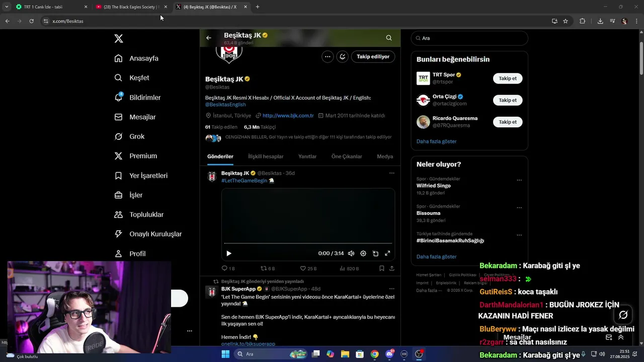Open Chrome from the taskbar
This screenshot has width=644, height=362.
tap(375, 354)
